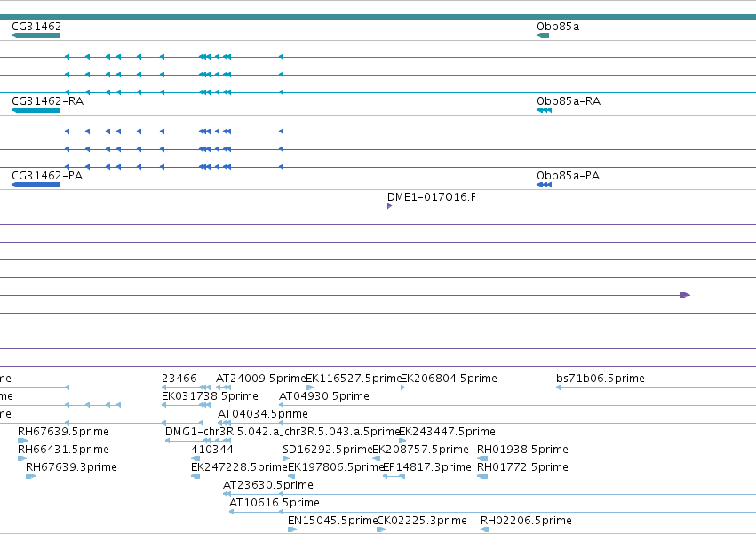The height and width of the screenshot is (534, 756).
Task: Open EK031738.5prime EST entry
Action: (x=210, y=396)
